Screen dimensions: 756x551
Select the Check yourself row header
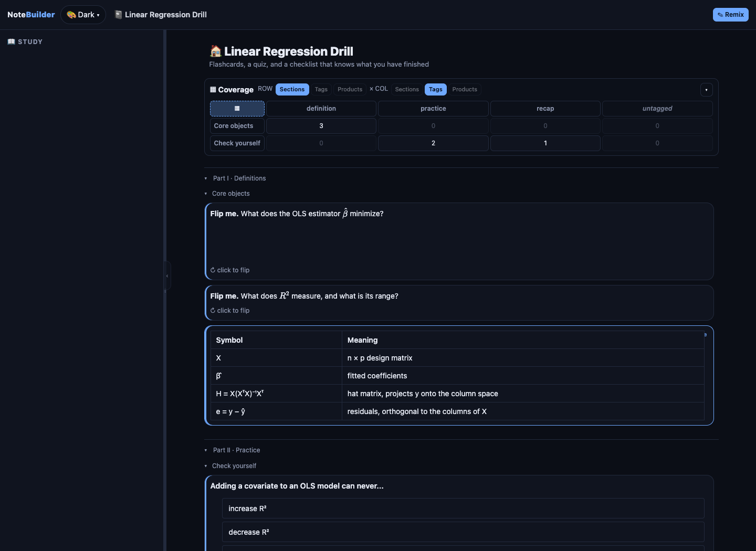(x=237, y=143)
